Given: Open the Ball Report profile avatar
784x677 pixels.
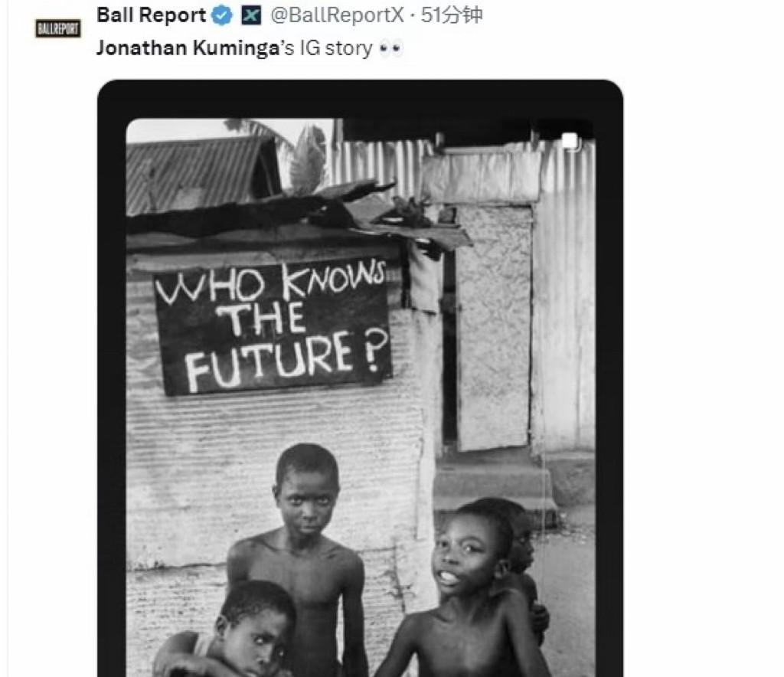Looking at the screenshot, I should (58, 28).
